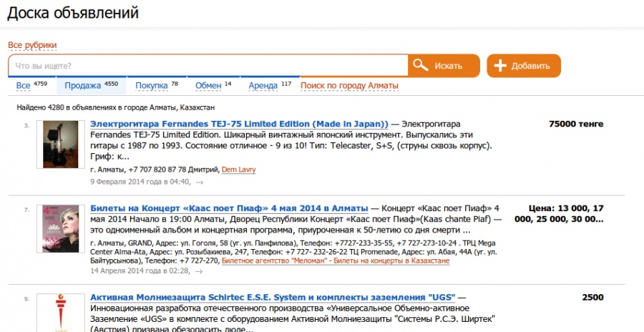Click the plus icon on Добавить

tap(500, 66)
